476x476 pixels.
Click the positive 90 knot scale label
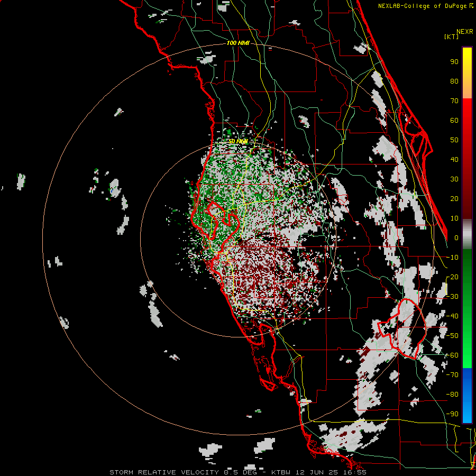(454, 62)
